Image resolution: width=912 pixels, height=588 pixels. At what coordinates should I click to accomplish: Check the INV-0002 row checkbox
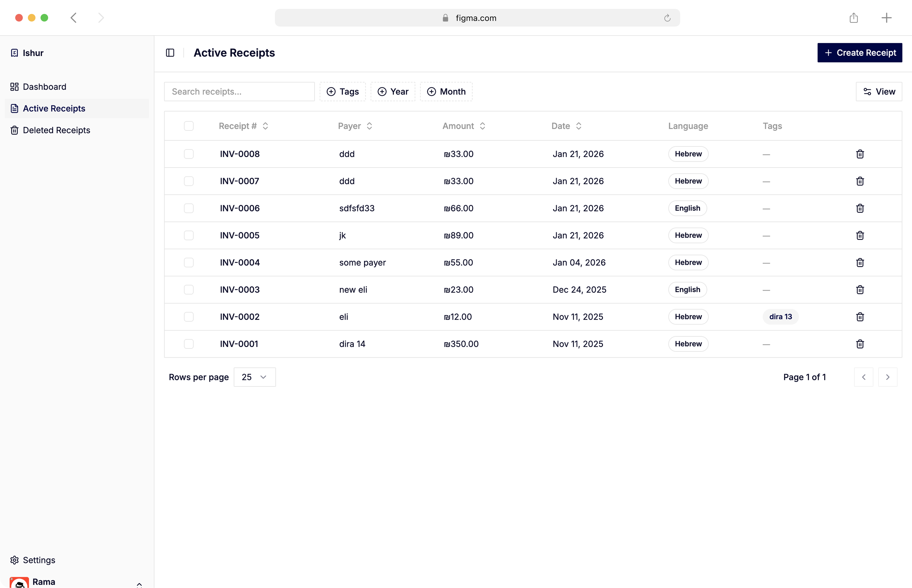coord(189,317)
